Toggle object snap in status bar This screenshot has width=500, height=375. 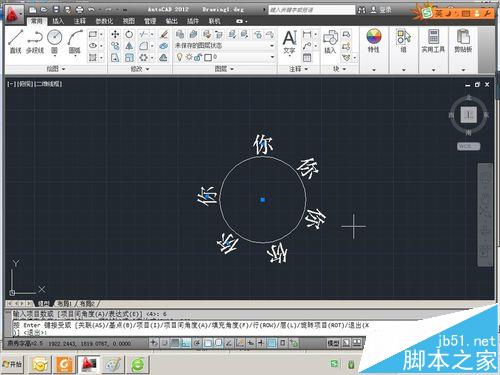point(208,343)
